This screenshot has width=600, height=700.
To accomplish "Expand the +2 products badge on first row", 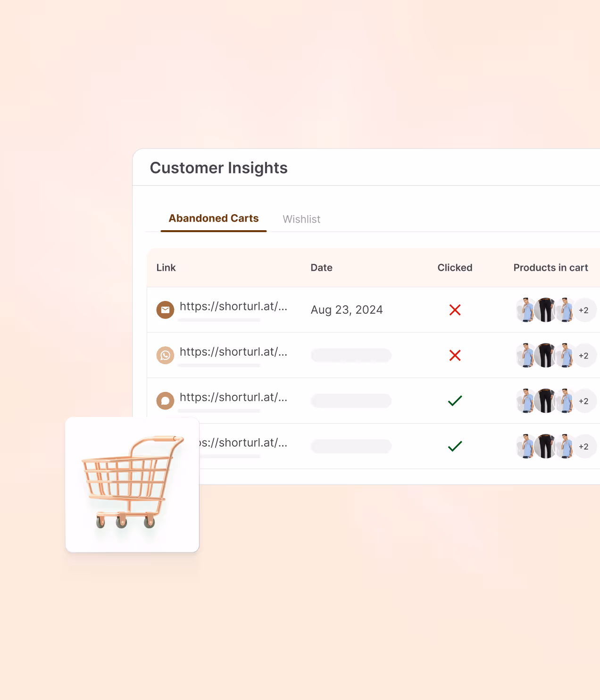I will [x=583, y=310].
